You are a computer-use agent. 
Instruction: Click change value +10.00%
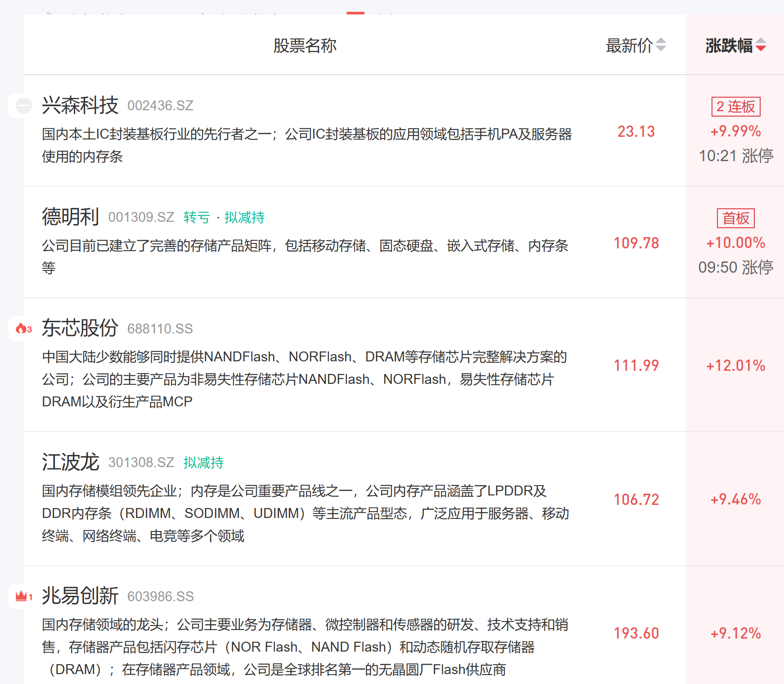coord(736,243)
